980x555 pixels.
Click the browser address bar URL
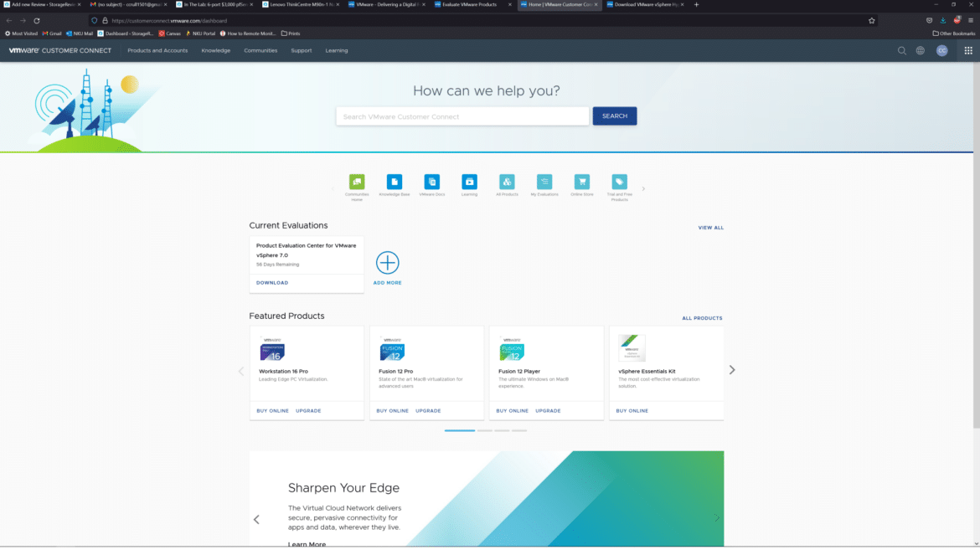coord(169,21)
